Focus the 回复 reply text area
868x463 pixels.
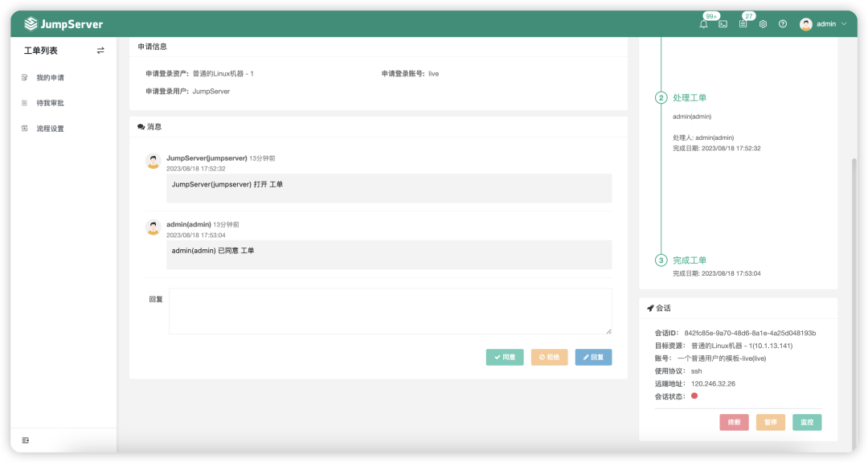391,311
